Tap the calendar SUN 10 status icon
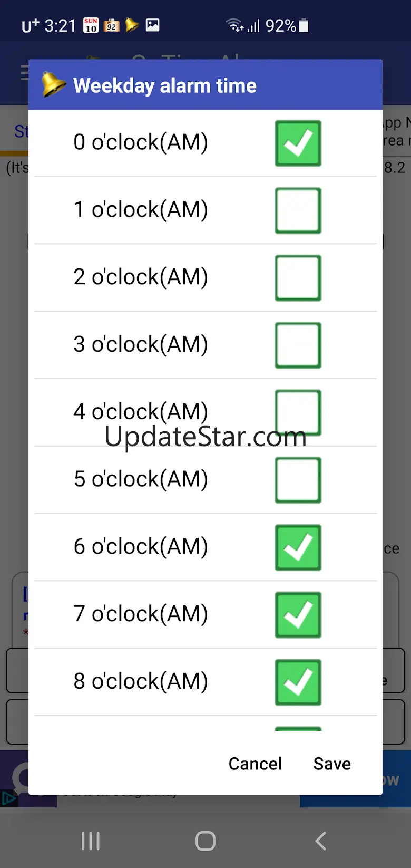The image size is (411, 868). tap(91, 25)
